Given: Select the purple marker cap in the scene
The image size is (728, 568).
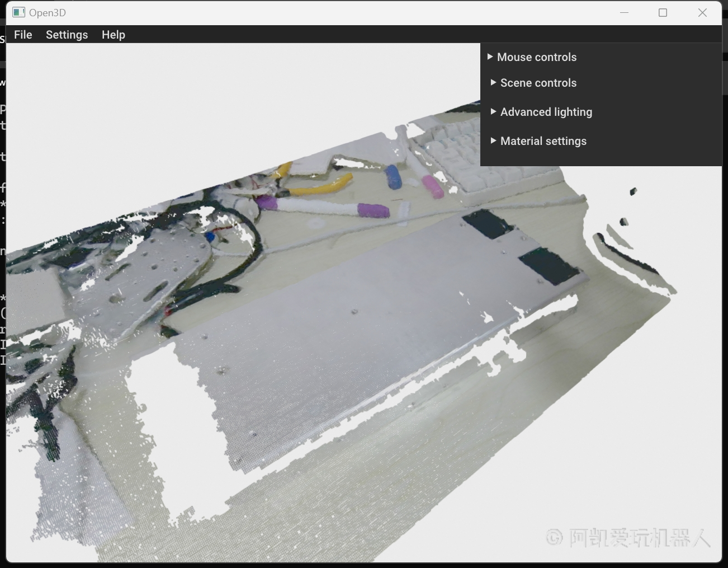Looking at the screenshot, I should (x=373, y=210).
